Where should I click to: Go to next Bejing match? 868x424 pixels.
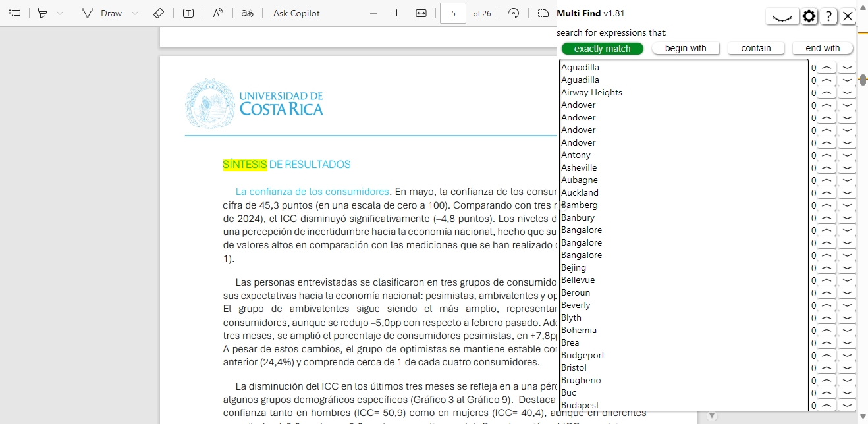[x=847, y=268]
